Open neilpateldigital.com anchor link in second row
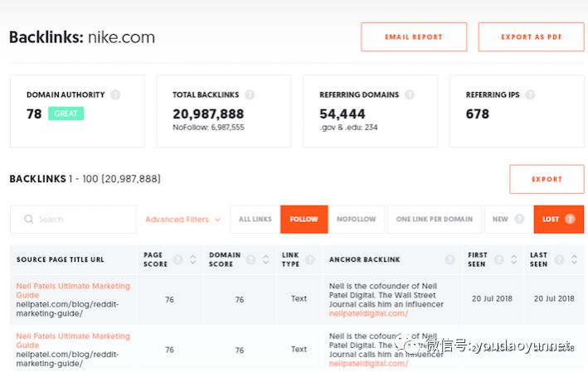The height and width of the screenshot is (372, 588). coord(368,364)
